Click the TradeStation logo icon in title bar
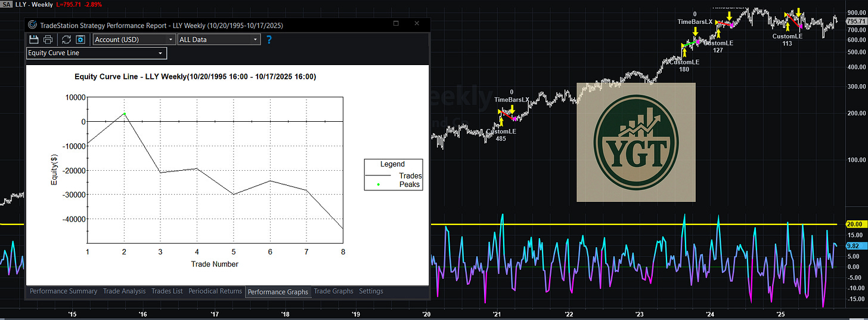The image size is (868, 320). 32,25
